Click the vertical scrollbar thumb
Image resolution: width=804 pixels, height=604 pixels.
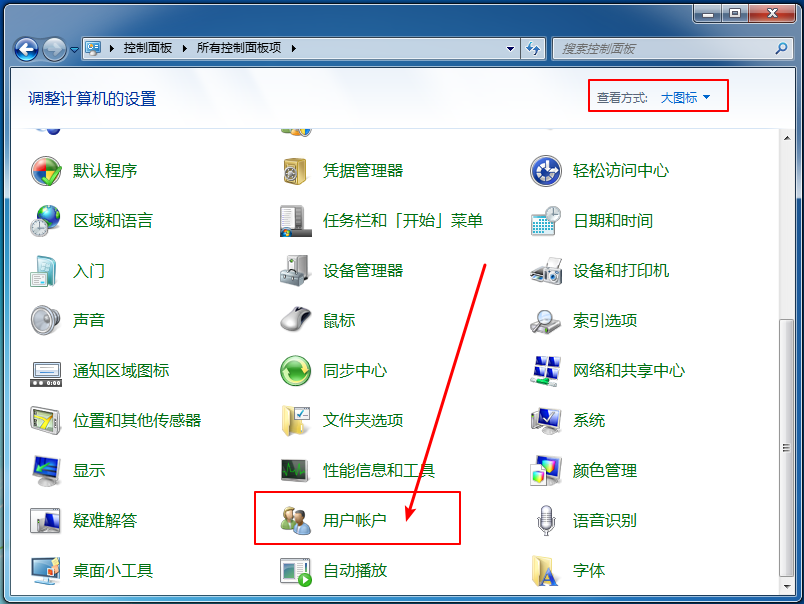click(786, 450)
